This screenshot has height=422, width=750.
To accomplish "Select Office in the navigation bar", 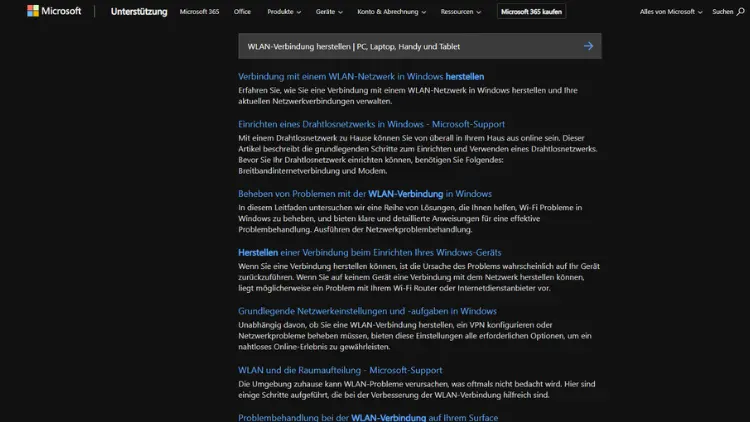I will point(242,12).
